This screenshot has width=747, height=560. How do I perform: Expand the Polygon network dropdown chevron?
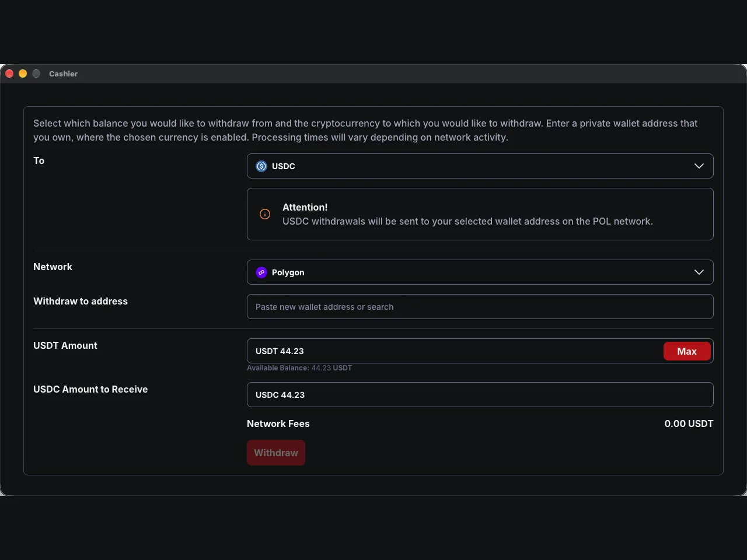(699, 272)
